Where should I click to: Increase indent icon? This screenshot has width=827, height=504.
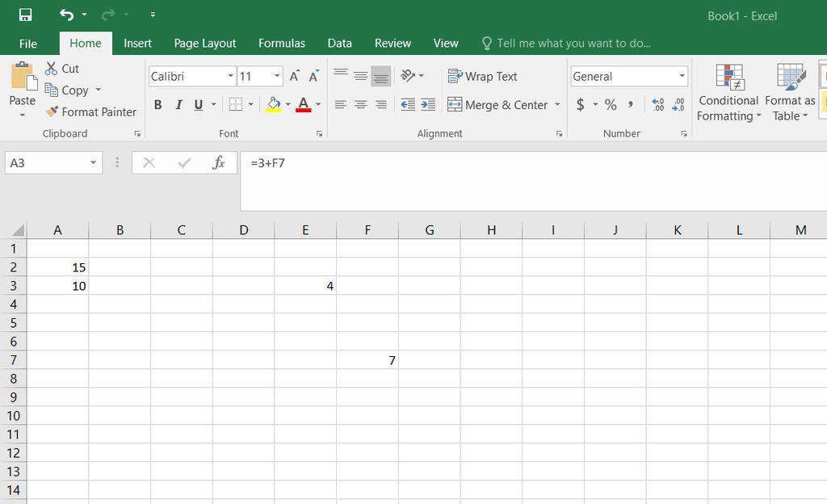428,104
